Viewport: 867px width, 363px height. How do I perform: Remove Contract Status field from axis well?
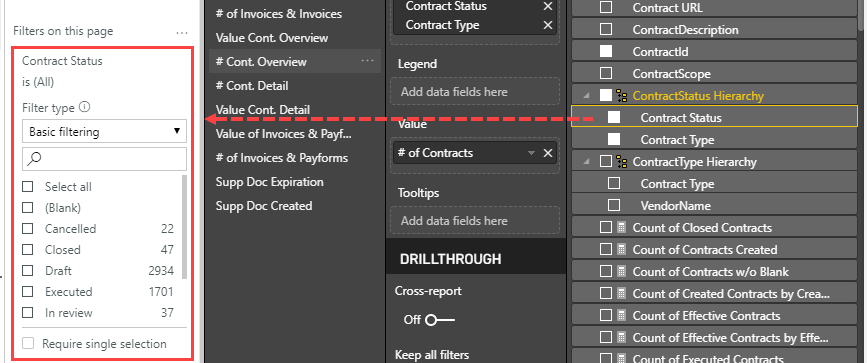pos(547,6)
